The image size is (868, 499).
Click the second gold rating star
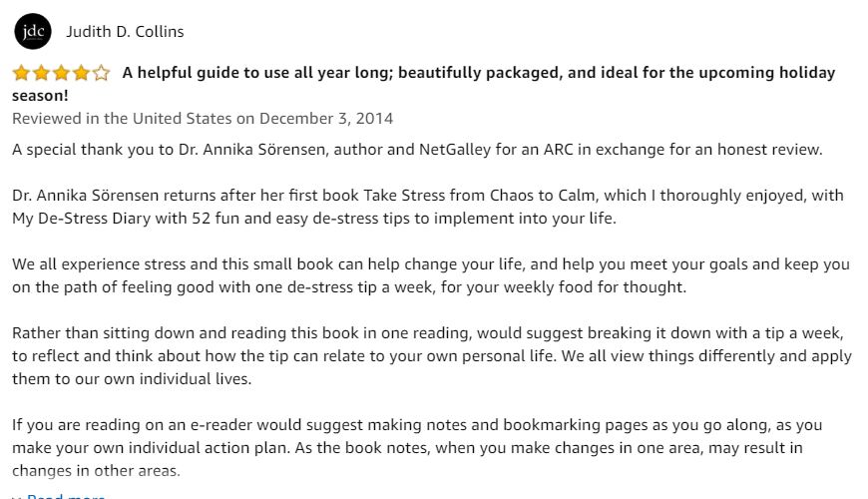(41, 73)
